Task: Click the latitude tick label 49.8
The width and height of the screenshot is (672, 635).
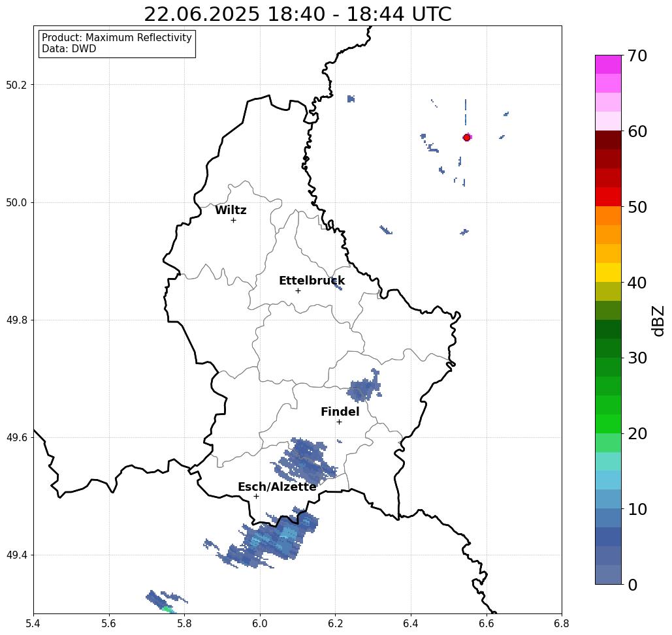Action: pos(16,320)
